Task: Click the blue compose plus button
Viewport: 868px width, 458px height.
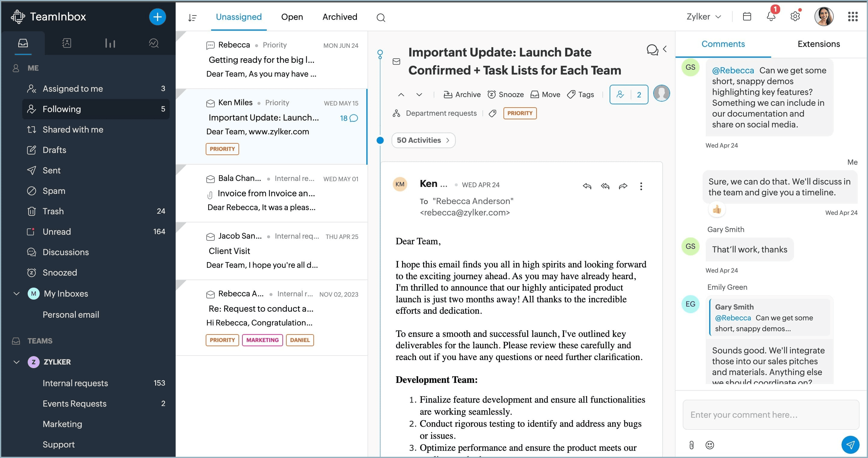Action: point(157,17)
